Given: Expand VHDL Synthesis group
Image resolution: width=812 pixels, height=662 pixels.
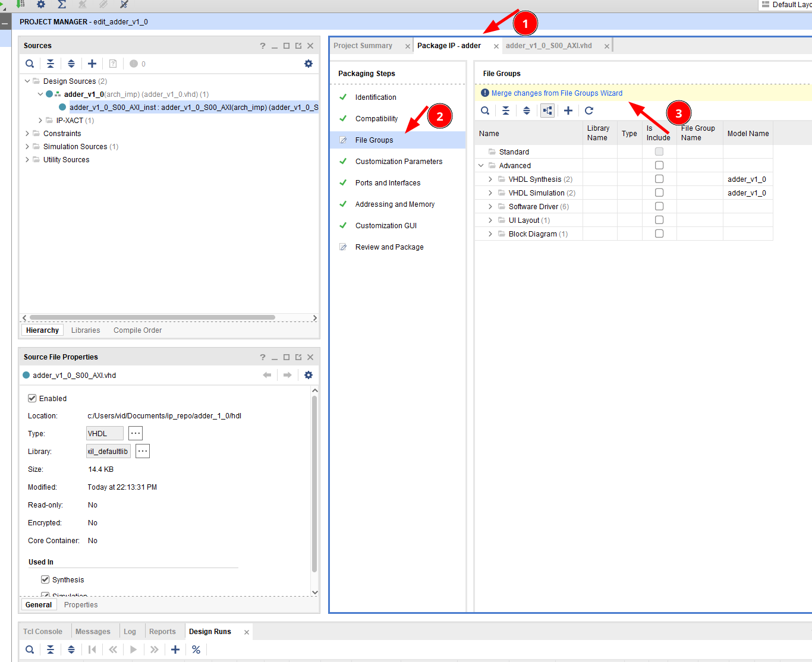Looking at the screenshot, I should point(490,179).
